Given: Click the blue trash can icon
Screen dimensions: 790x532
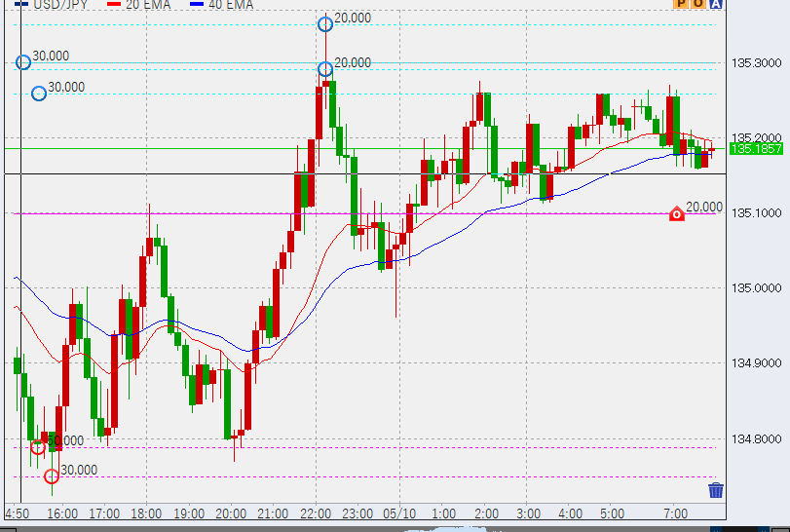Looking at the screenshot, I should pyautogui.click(x=716, y=490).
